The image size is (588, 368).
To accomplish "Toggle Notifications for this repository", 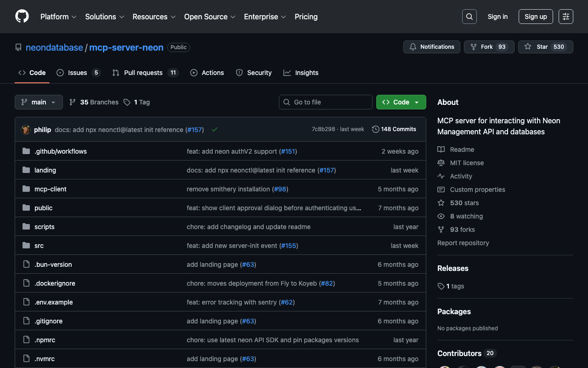I will point(431,47).
